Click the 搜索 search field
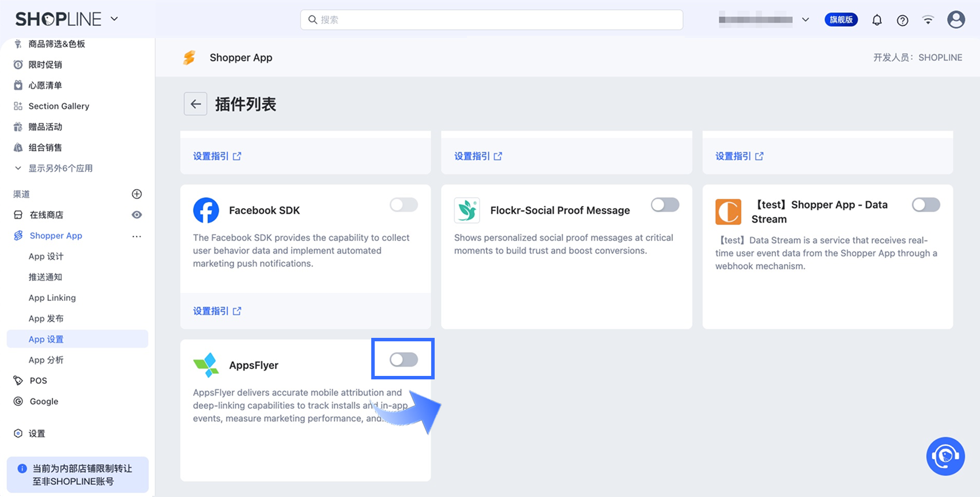The image size is (980, 497). coord(492,20)
